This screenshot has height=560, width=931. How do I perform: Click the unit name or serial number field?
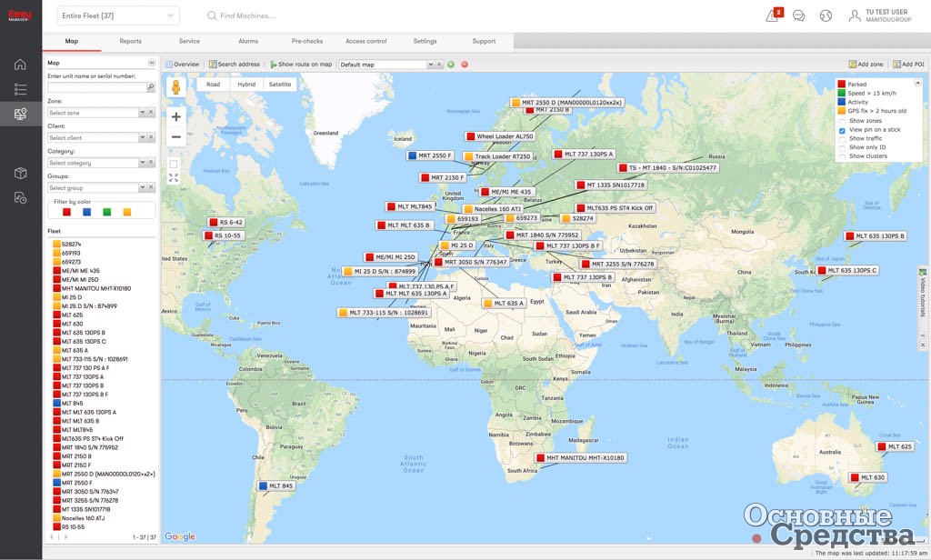coord(96,87)
